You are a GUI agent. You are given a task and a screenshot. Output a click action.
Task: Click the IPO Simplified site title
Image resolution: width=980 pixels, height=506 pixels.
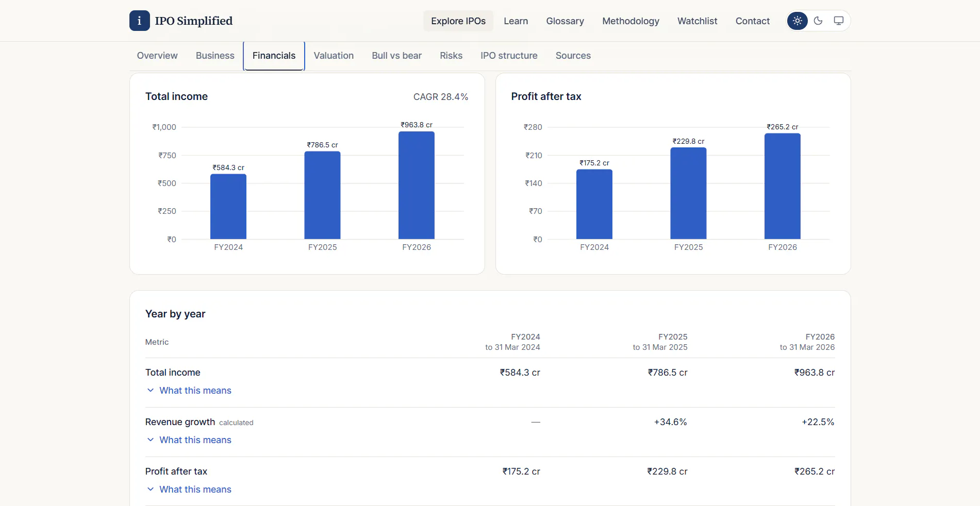click(x=194, y=21)
